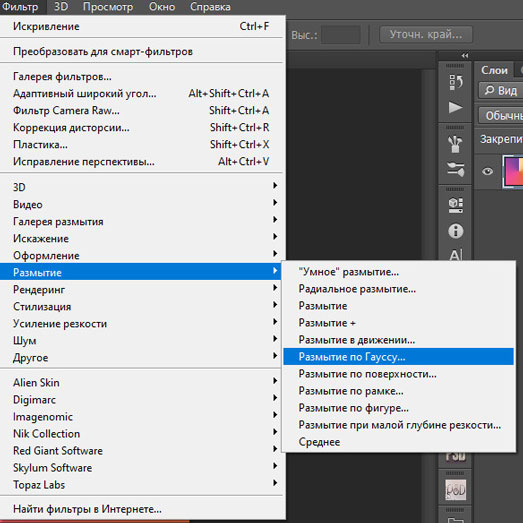Open the Фильтр menu in menu bar
The image size is (523, 523).
20,7
